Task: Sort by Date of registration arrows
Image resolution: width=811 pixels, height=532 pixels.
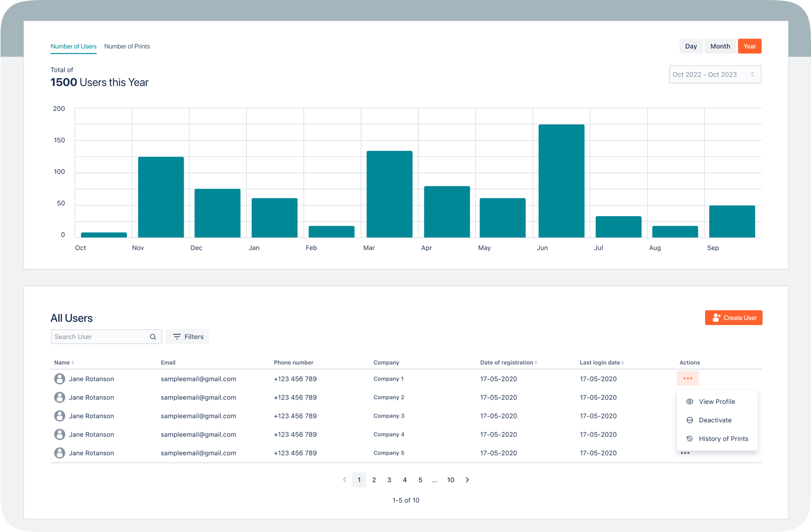Action: pyautogui.click(x=536, y=363)
